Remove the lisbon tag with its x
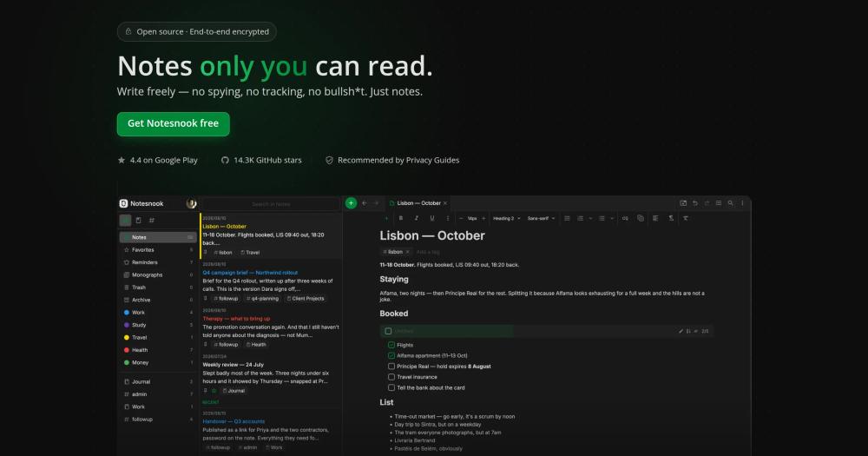The height and width of the screenshot is (456, 868). 408,252
